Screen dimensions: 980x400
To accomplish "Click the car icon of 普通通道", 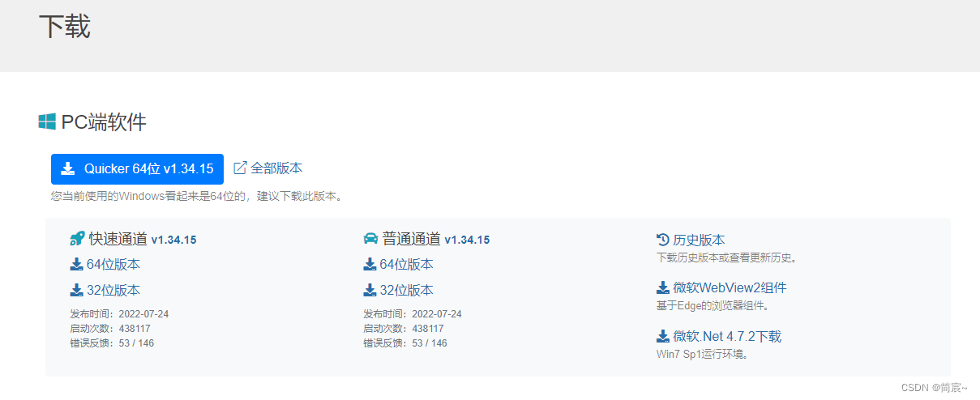I will 370,239.
